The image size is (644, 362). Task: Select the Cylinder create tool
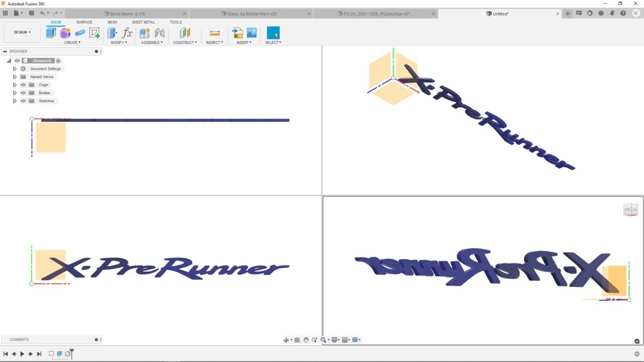pos(80,33)
